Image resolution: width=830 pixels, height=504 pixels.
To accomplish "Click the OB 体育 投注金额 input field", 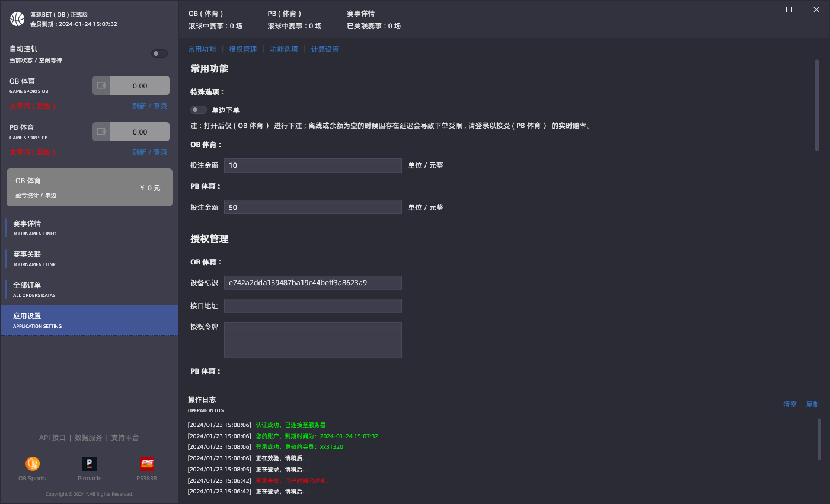I will tap(312, 165).
